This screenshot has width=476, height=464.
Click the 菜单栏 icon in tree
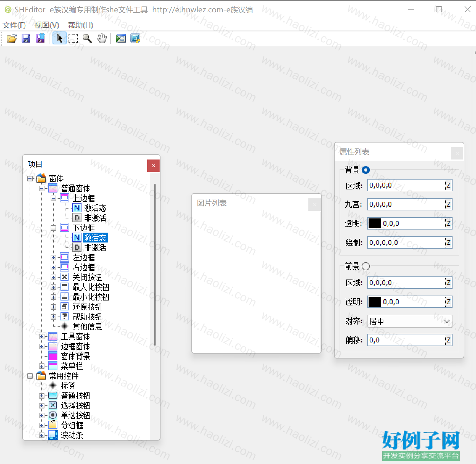[53, 366]
